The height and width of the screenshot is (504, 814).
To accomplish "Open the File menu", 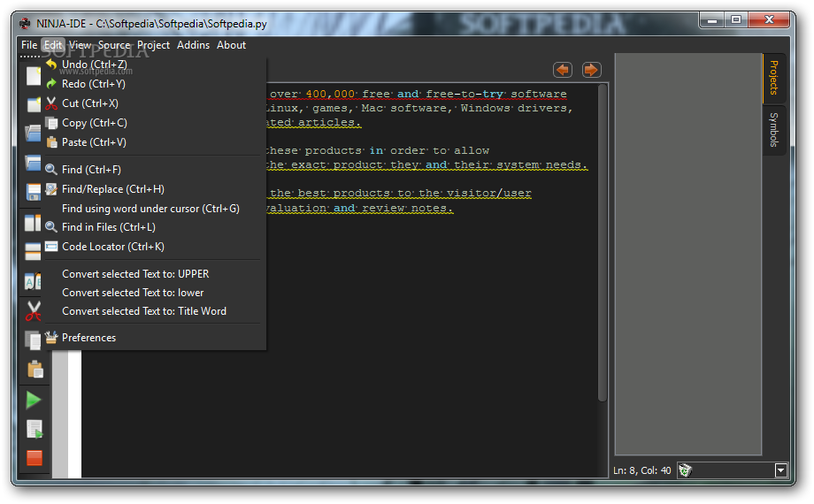I will (29, 45).
